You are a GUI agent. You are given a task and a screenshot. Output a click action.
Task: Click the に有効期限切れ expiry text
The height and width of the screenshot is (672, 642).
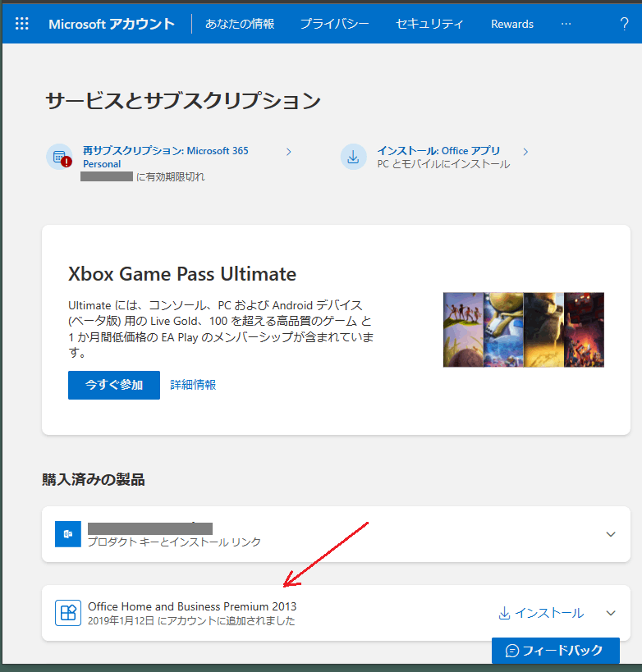pyautogui.click(x=171, y=177)
